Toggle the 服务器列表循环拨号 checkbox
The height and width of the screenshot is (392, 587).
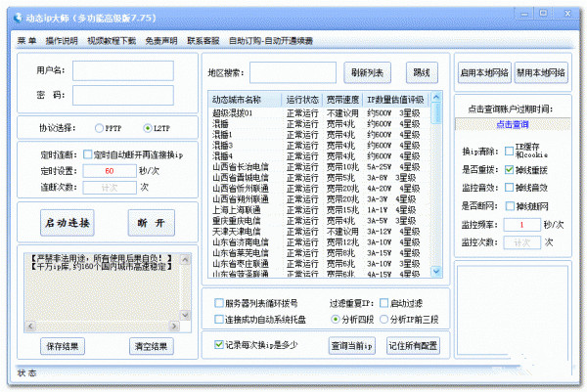pyautogui.click(x=218, y=303)
